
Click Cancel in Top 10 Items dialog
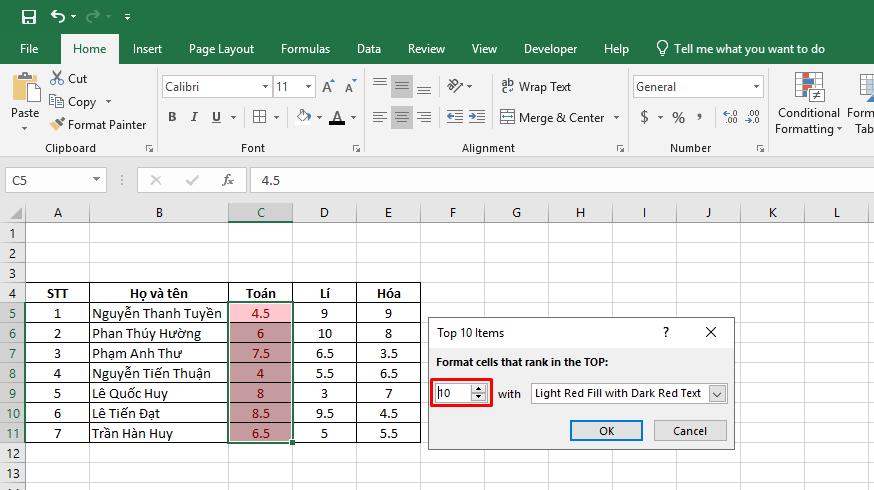(x=690, y=430)
